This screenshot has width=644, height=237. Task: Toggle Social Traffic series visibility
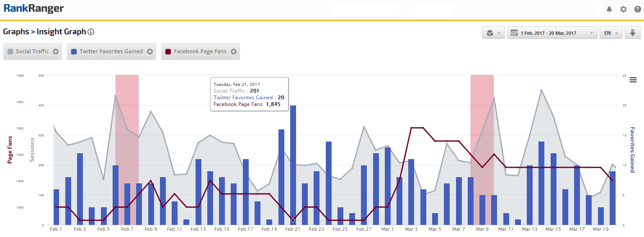32,52
